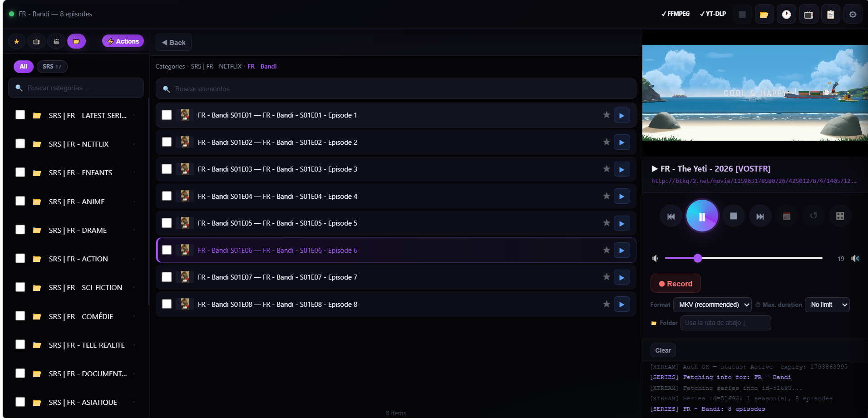Open the Format MKV dropdown

tap(712, 305)
